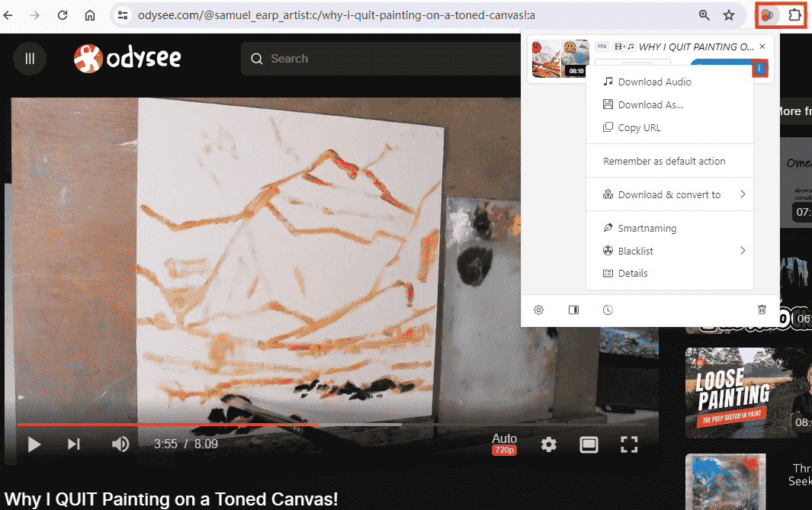
Task: Open the download history clock icon
Action: [x=608, y=310]
